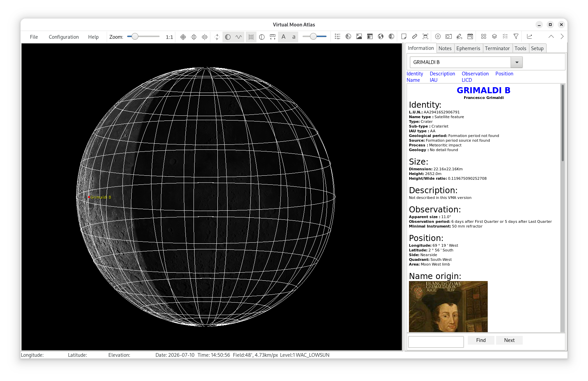588x381 pixels.
Task: Follow the Name link
Action: click(413, 80)
